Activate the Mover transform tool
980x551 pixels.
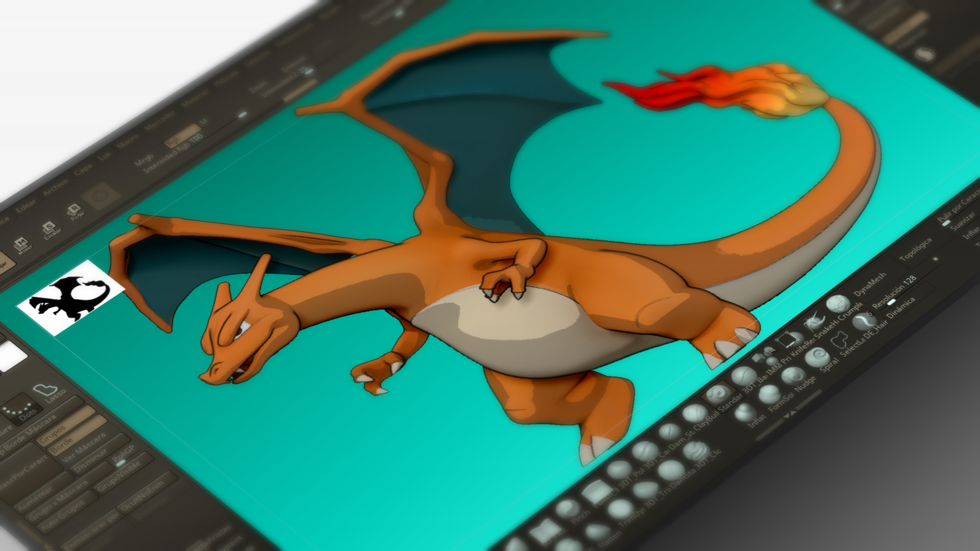click(21, 244)
